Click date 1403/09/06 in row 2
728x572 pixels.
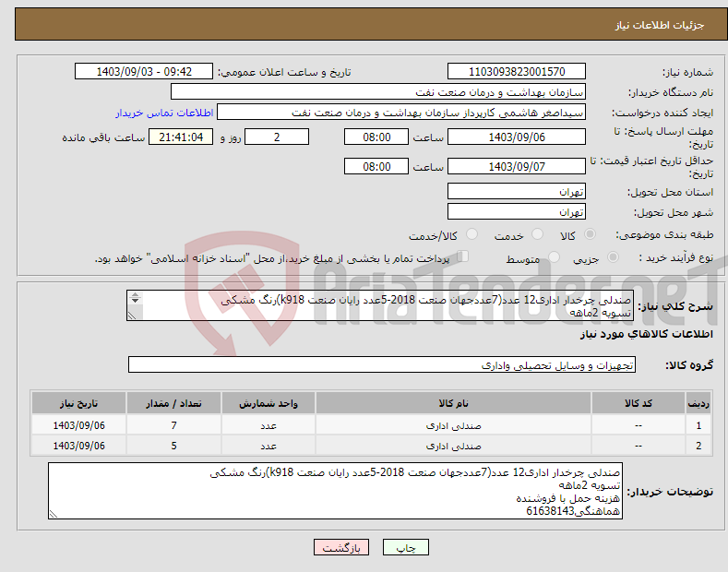click(x=79, y=446)
